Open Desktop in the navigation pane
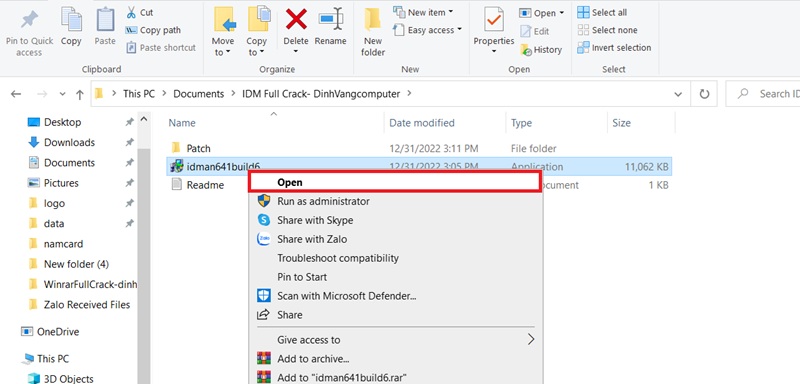The image size is (800, 384). pyautogui.click(x=62, y=122)
